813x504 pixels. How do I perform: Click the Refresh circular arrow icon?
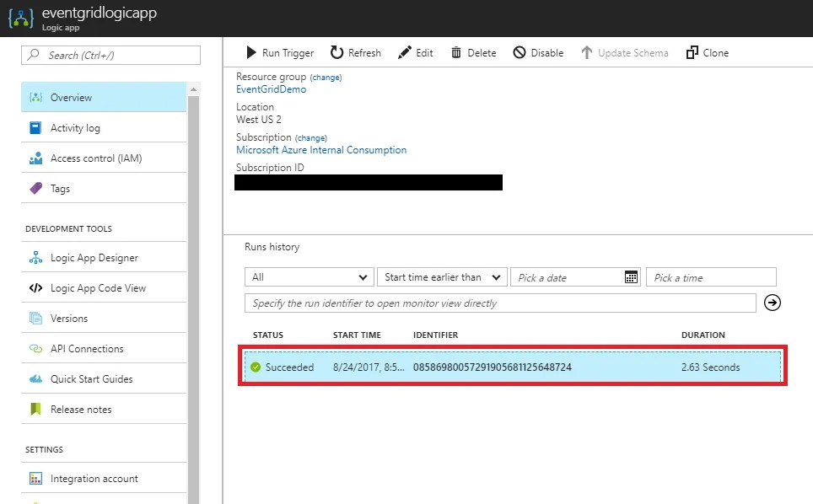[x=337, y=52]
